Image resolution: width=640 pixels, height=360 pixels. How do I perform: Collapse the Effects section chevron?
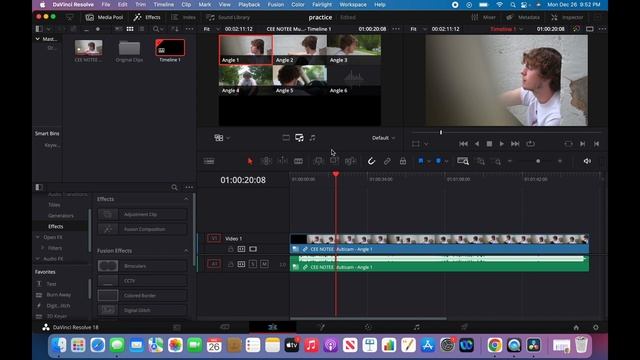(186, 199)
